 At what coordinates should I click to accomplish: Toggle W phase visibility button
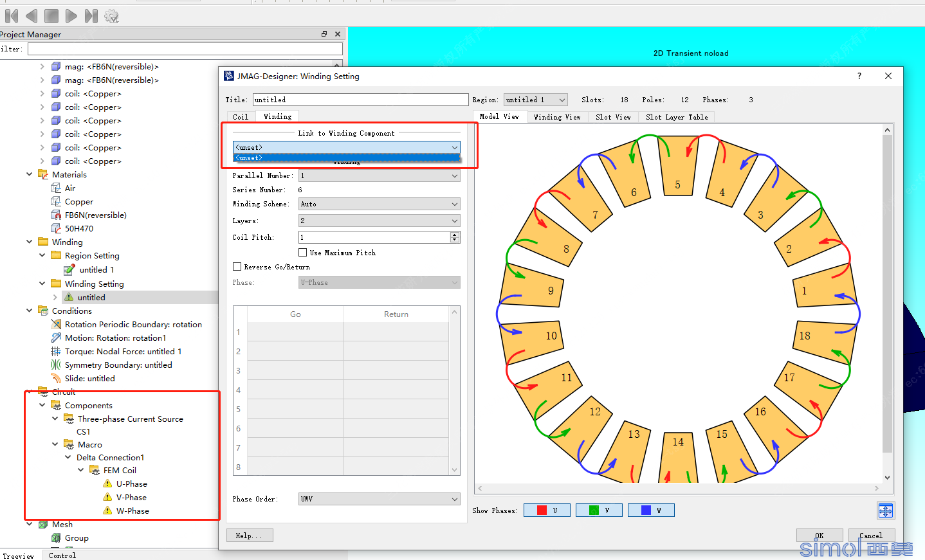pyautogui.click(x=651, y=510)
